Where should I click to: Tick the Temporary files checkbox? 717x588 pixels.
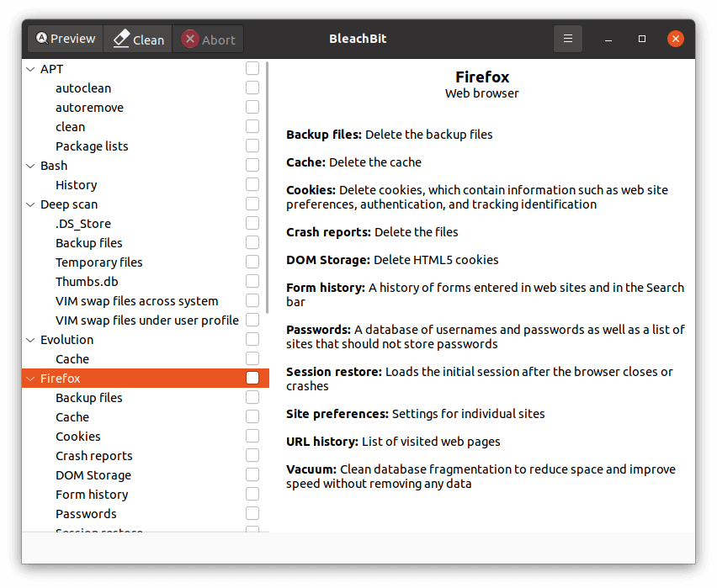tap(252, 262)
